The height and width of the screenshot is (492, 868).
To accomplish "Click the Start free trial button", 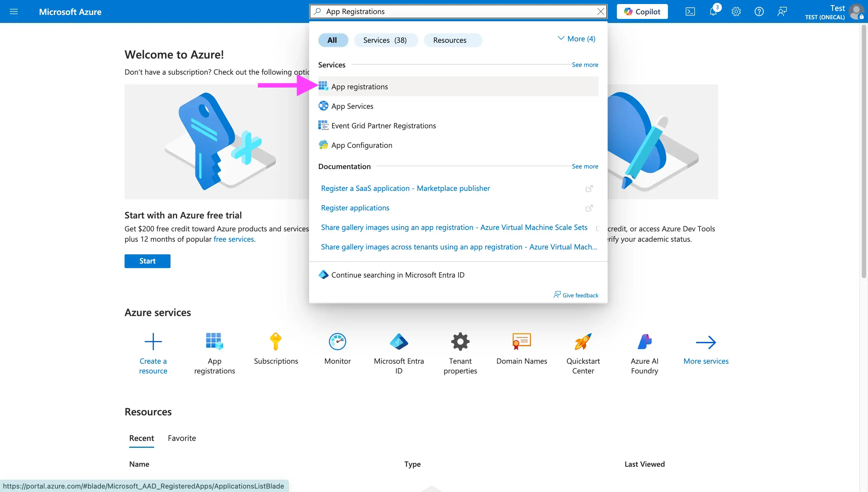I will tap(147, 261).
